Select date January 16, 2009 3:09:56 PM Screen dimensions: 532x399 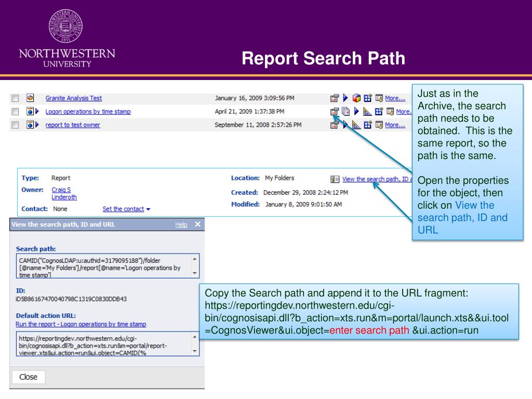point(255,98)
